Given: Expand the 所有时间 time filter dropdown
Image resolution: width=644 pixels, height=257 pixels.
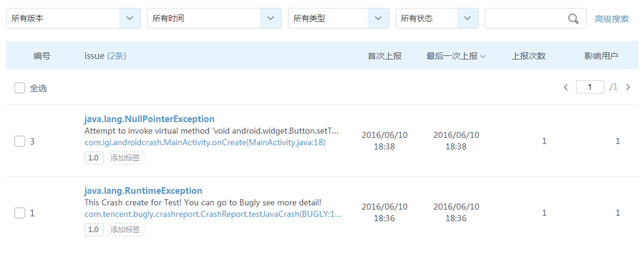Looking at the screenshot, I should coord(270,18).
